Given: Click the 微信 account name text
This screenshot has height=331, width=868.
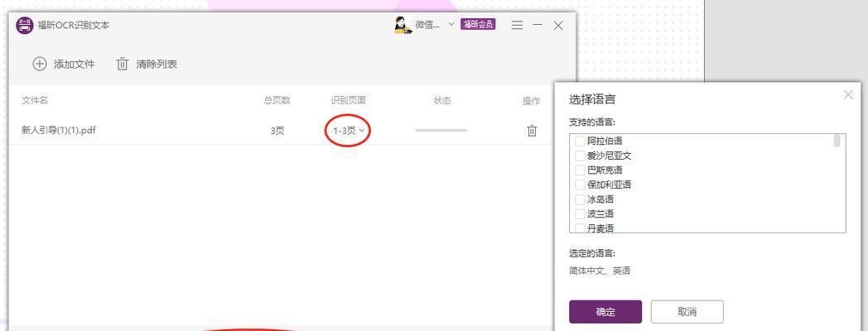Looking at the screenshot, I should pyautogui.click(x=428, y=24).
